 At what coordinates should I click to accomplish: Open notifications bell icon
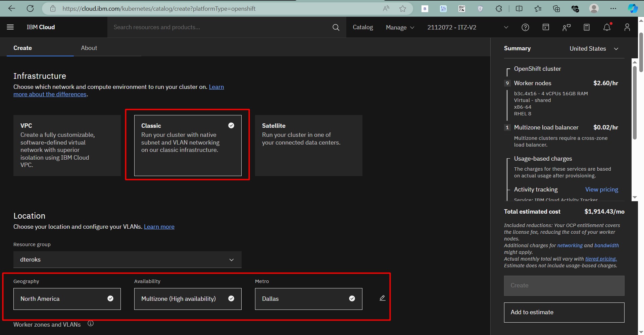pyautogui.click(x=607, y=27)
